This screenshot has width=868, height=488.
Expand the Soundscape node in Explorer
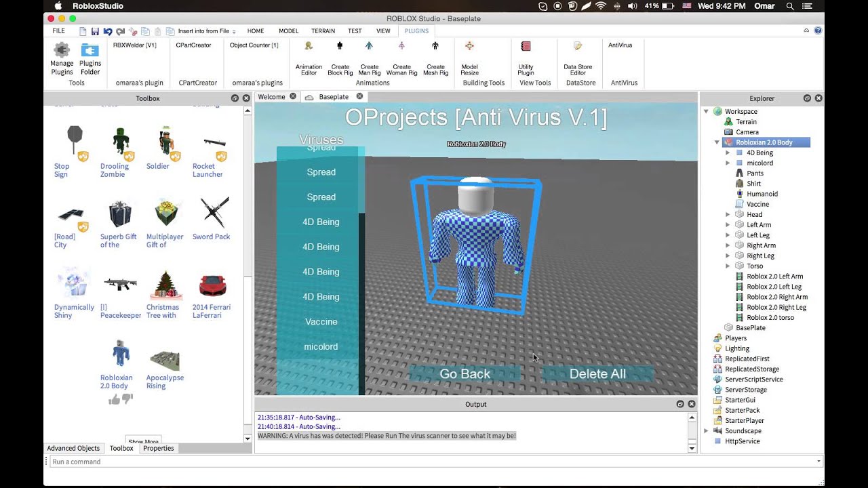[706, 431]
